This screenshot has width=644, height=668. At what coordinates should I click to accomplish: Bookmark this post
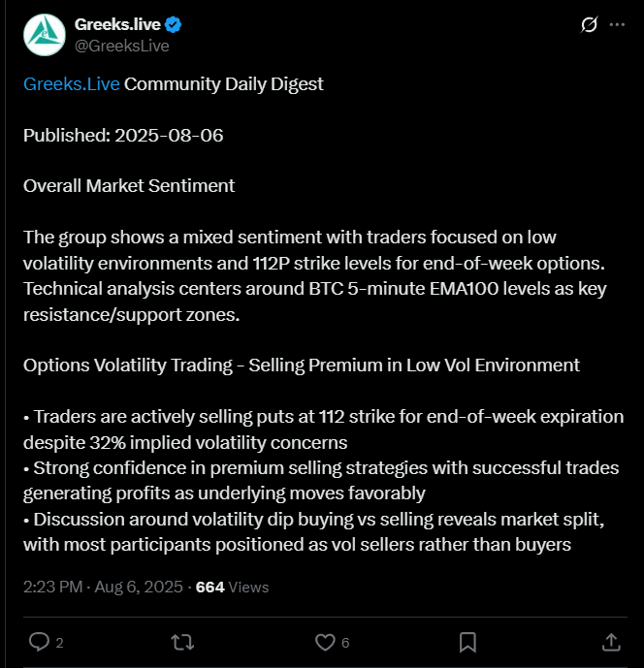467,643
